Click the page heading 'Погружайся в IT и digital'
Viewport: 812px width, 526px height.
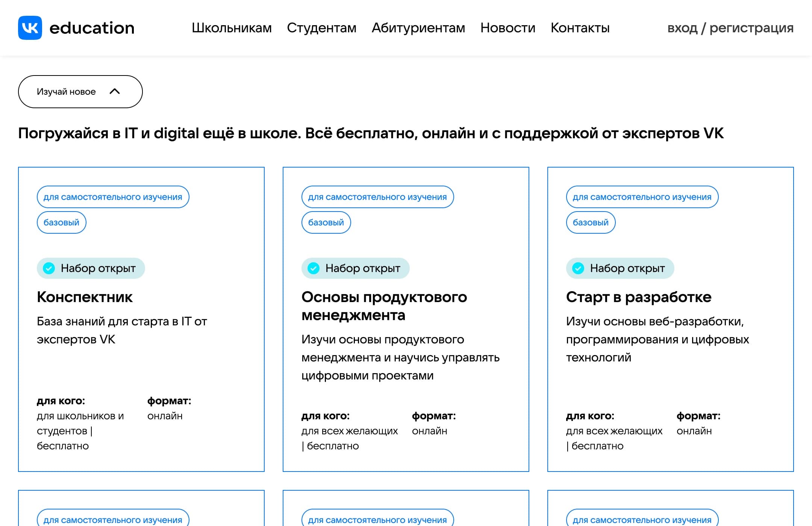371,133
